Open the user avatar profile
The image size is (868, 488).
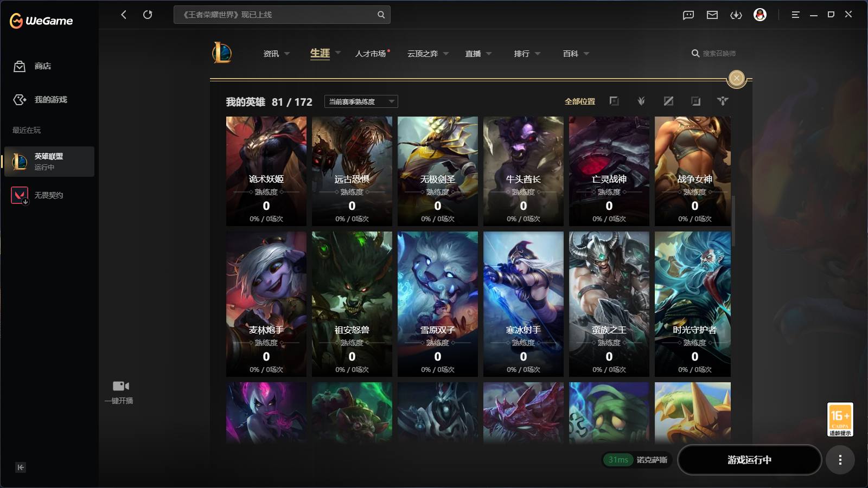tap(760, 15)
